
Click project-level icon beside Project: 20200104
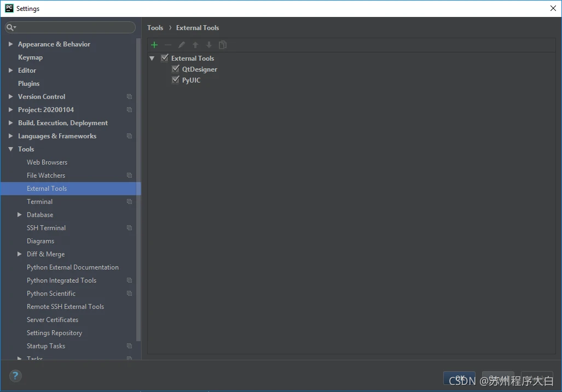(x=129, y=109)
